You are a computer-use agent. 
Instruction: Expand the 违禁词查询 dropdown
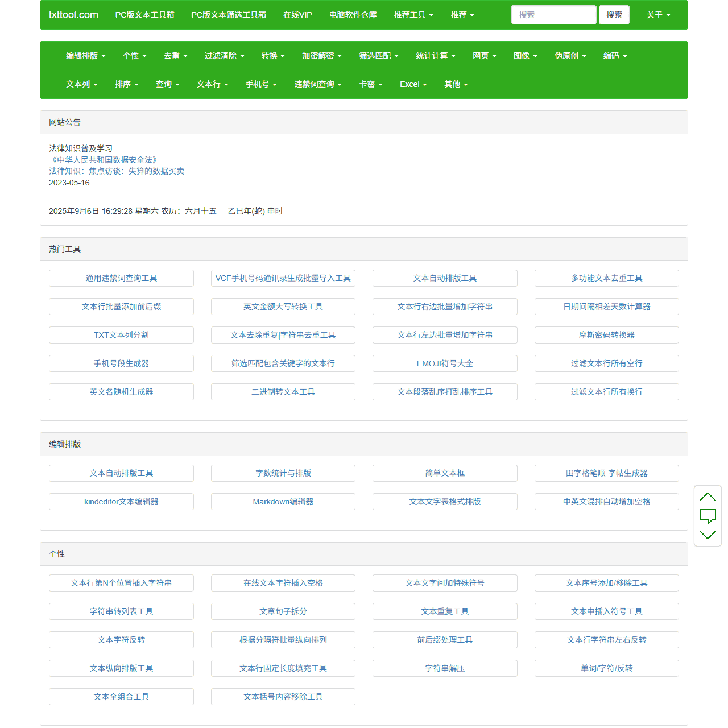(317, 84)
